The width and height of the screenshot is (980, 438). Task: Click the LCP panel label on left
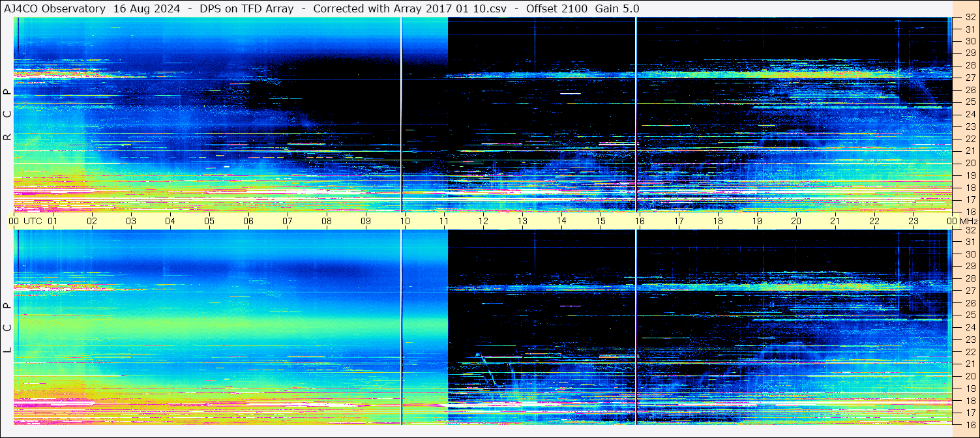coord(7,327)
